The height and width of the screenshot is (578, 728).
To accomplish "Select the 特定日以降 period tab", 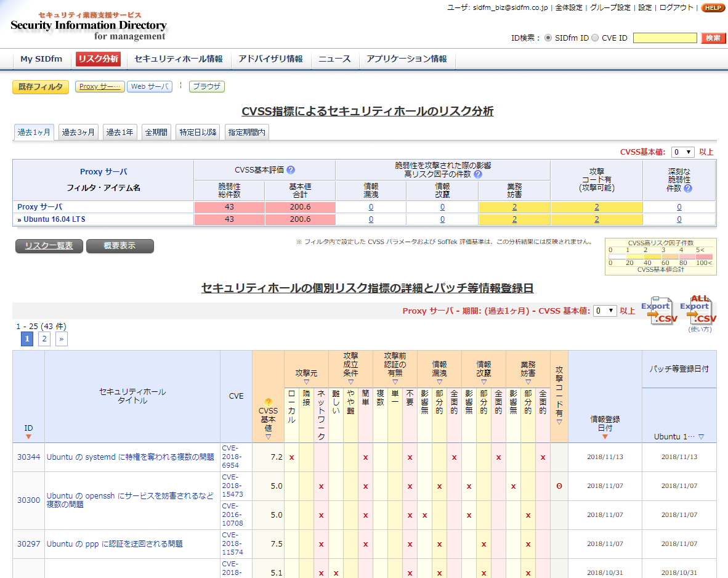I will pyautogui.click(x=198, y=132).
